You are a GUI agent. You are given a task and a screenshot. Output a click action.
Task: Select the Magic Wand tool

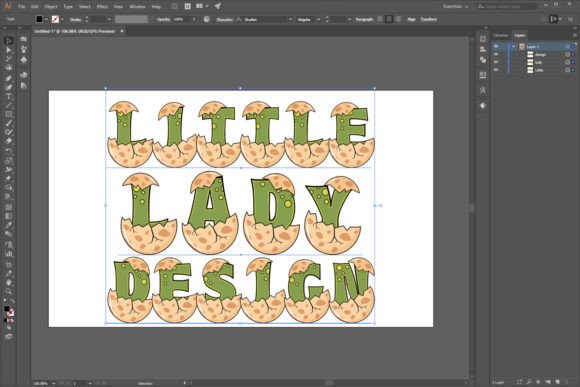9,59
